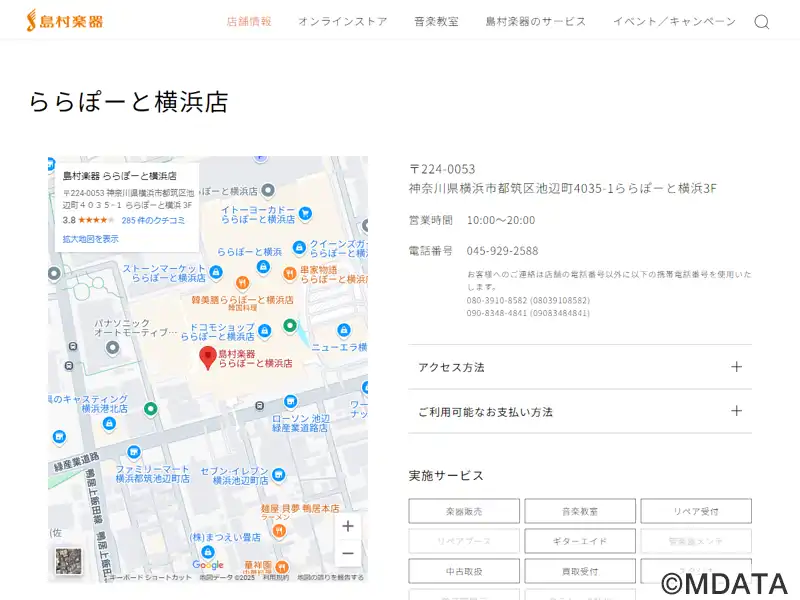This screenshot has height=600, width=800.
Task: Click the 島村楽器 logo in the header
Action: coord(65,21)
